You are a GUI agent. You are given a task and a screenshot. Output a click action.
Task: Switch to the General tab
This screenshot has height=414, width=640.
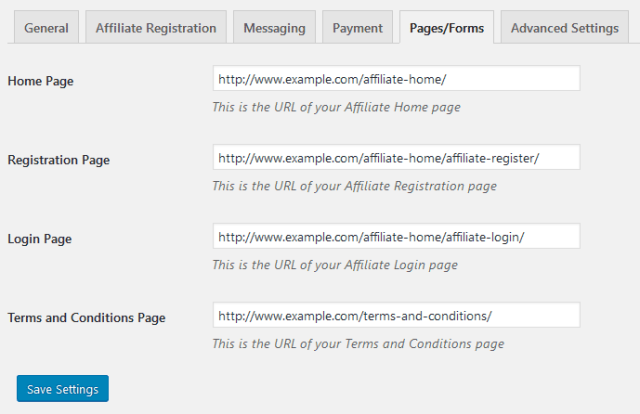click(46, 28)
